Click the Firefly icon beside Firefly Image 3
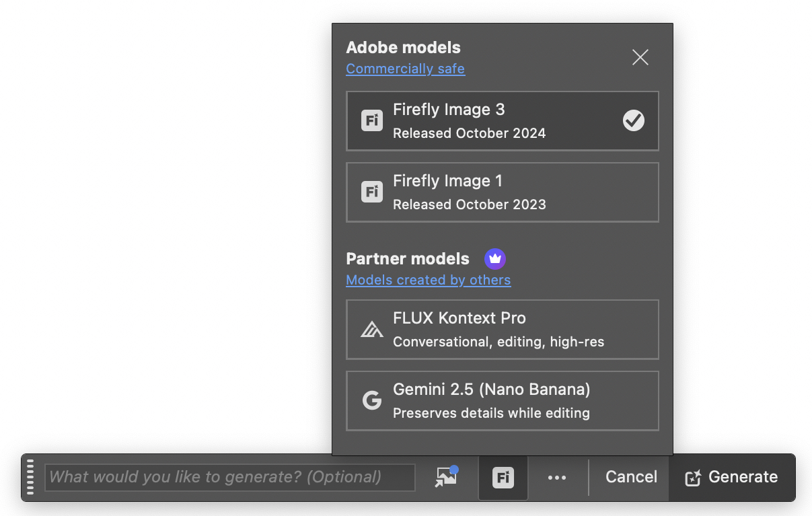The height and width of the screenshot is (516, 812). pos(372,121)
